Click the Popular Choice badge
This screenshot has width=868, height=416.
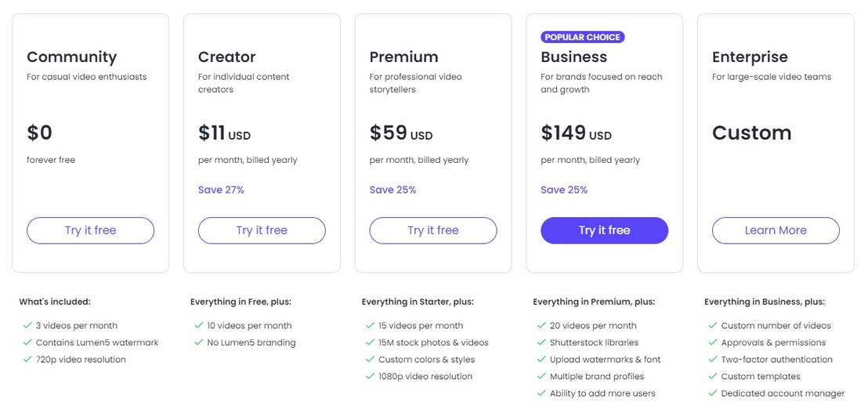point(582,37)
